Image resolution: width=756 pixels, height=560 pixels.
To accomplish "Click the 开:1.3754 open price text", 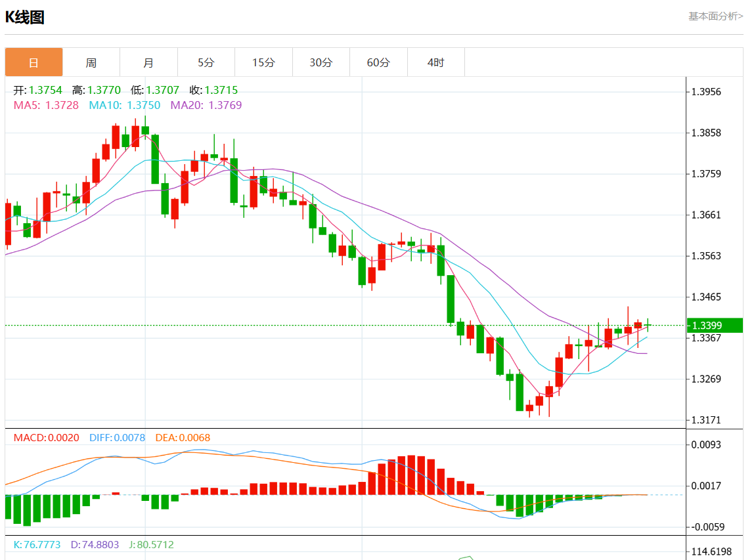I will tap(37, 90).
